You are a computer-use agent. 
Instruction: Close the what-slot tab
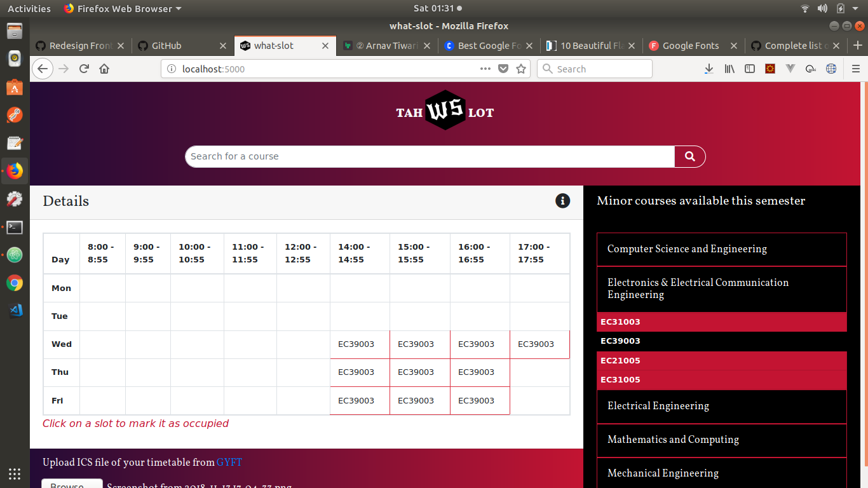click(x=325, y=46)
